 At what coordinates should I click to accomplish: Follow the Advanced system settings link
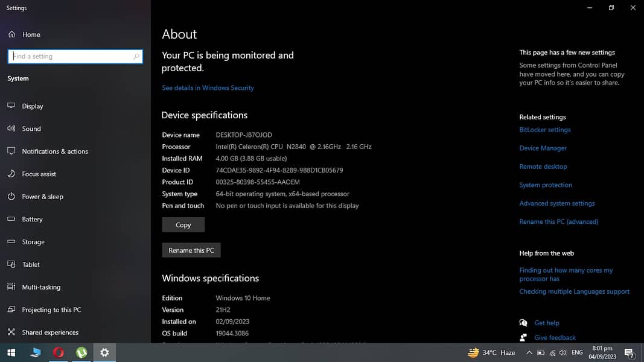tap(556, 203)
